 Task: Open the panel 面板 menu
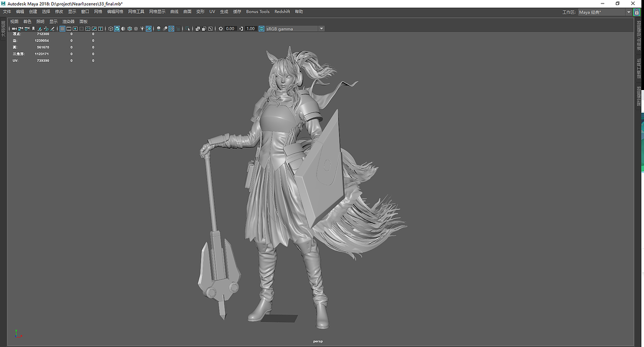click(x=84, y=22)
